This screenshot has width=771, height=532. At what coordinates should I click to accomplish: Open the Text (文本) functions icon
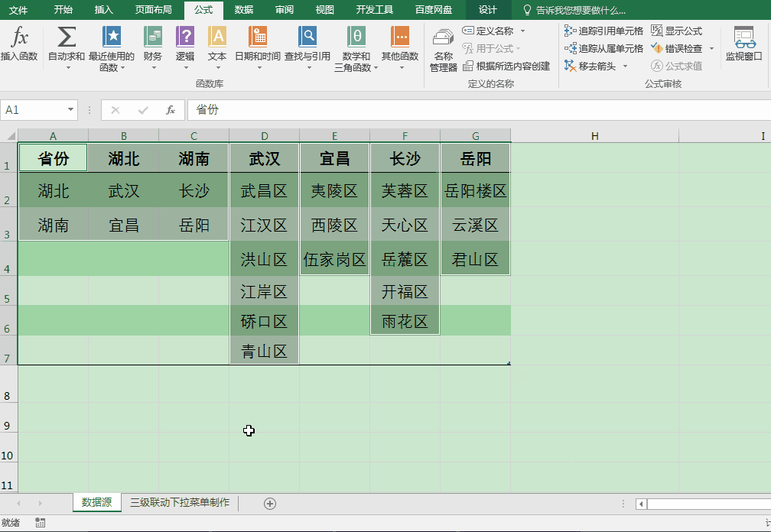(217, 37)
